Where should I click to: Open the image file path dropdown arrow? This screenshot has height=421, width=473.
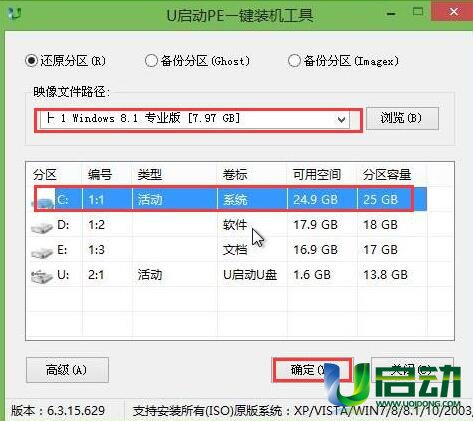[341, 119]
